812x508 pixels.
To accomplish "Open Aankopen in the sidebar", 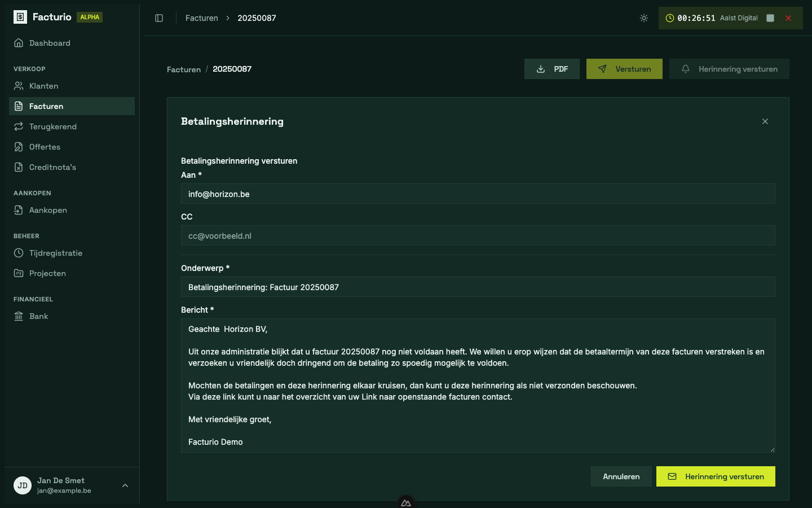I will pyautogui.click(x=72, y=210).
